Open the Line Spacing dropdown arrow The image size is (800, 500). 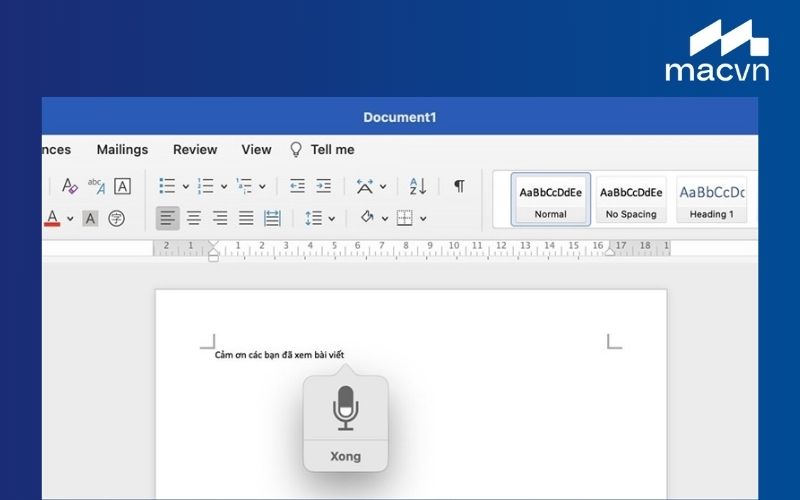(x=332, y=219)
